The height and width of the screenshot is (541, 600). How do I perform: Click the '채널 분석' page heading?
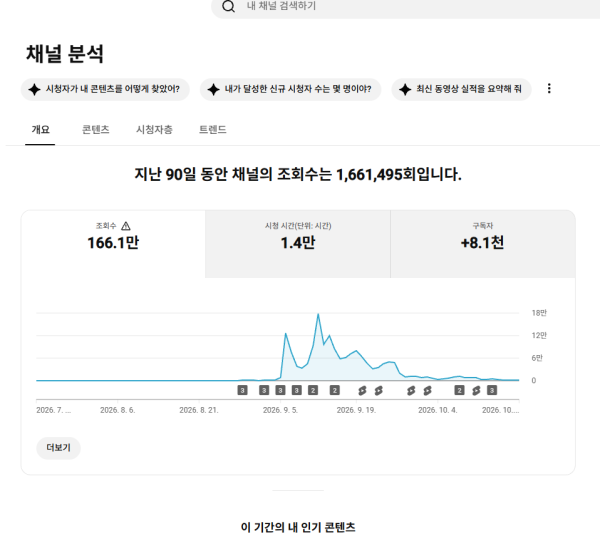coord(65,54)
